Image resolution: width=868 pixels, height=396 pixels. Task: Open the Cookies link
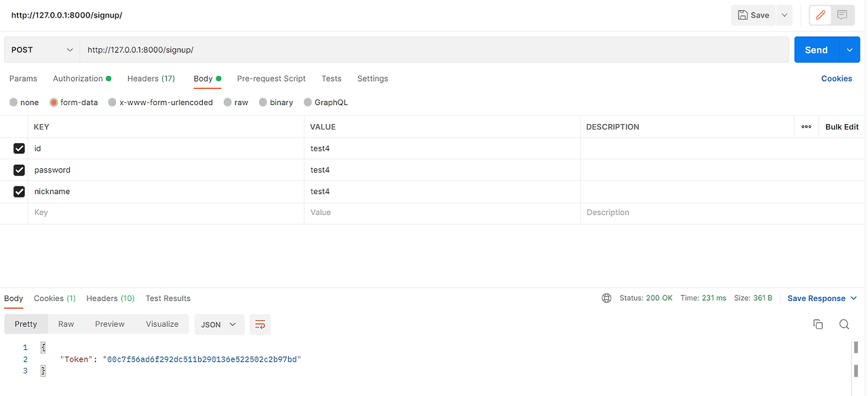tap(837, 79)
